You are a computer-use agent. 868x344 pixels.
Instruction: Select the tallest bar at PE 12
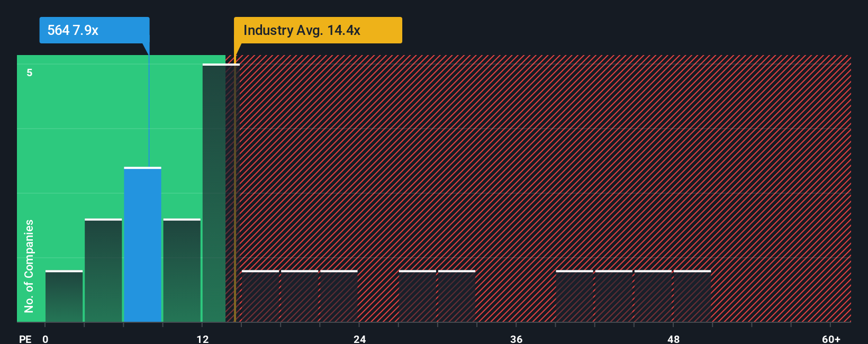point(221,193)
